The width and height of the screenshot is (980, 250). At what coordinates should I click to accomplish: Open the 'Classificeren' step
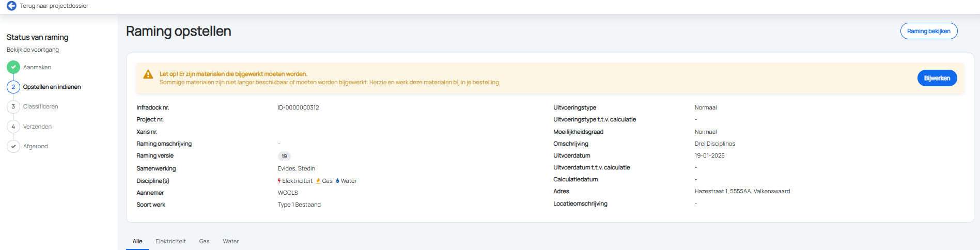point(40,106)
